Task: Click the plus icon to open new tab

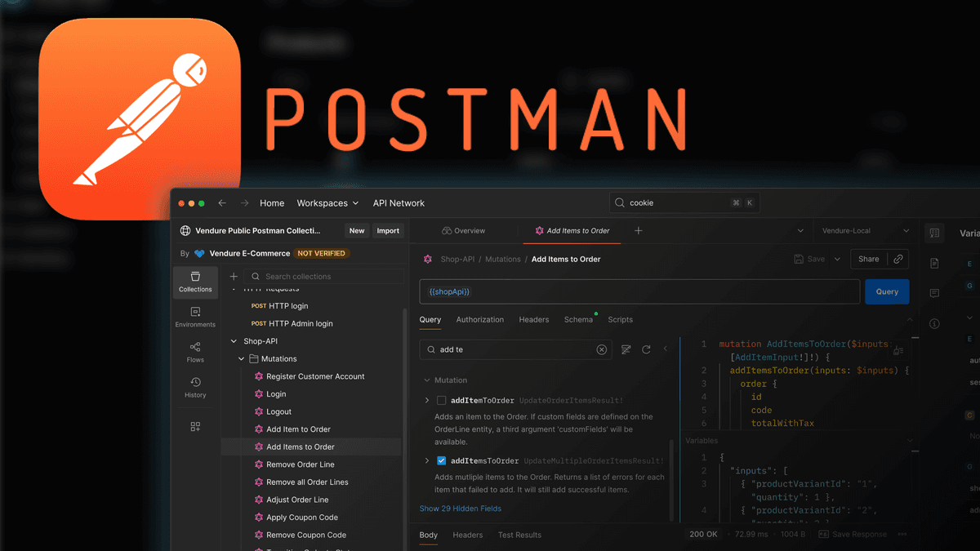Action: pos(639,231)
